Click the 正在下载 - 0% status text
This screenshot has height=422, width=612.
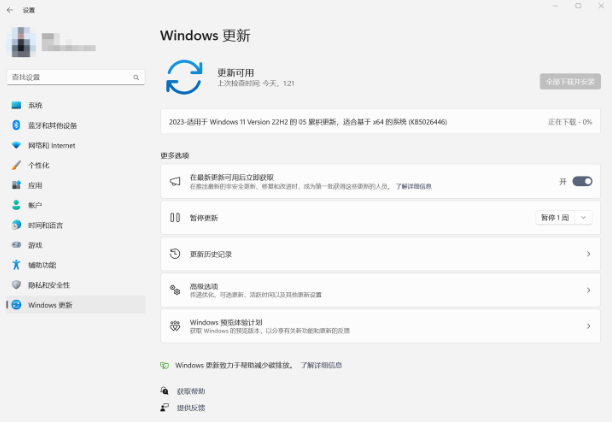click(570, 122)
